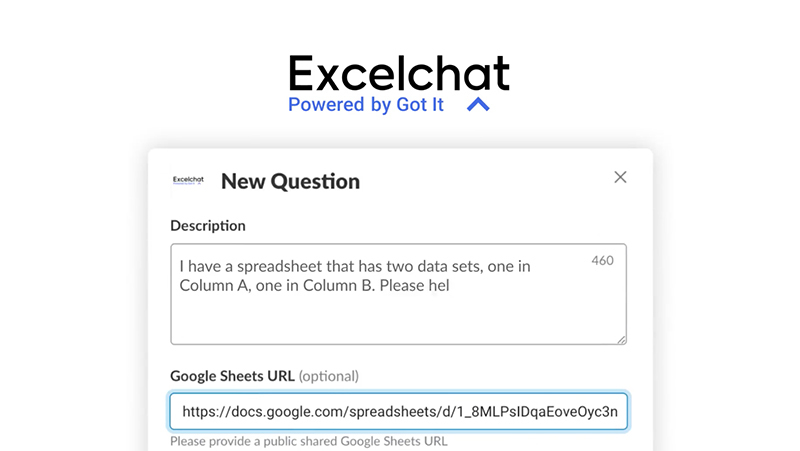The width and height of the screenshot is (800, 451).
Task: Click 'Column A' in the description text
Action: (214, 286)
